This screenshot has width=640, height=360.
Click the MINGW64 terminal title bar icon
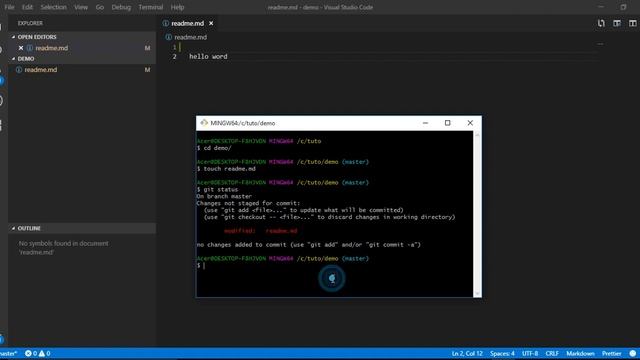[x=204, y=123]
